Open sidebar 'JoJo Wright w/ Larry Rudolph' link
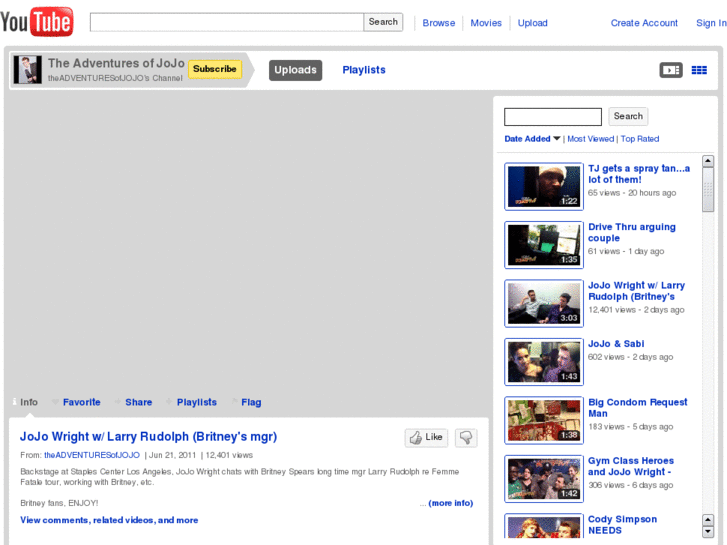The width and height of the screenshot is (727, 545). coord(636,291)
